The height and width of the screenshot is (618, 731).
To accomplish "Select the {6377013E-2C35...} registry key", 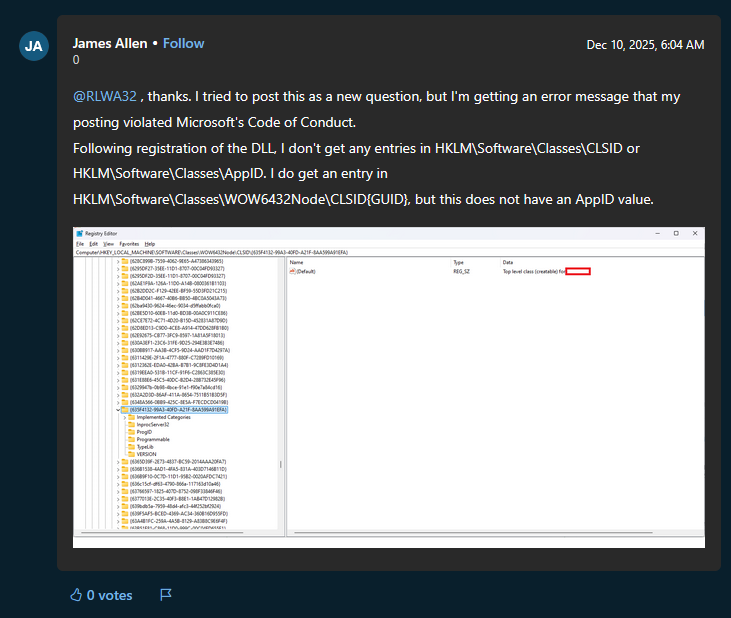I will [x=177, y=499].
